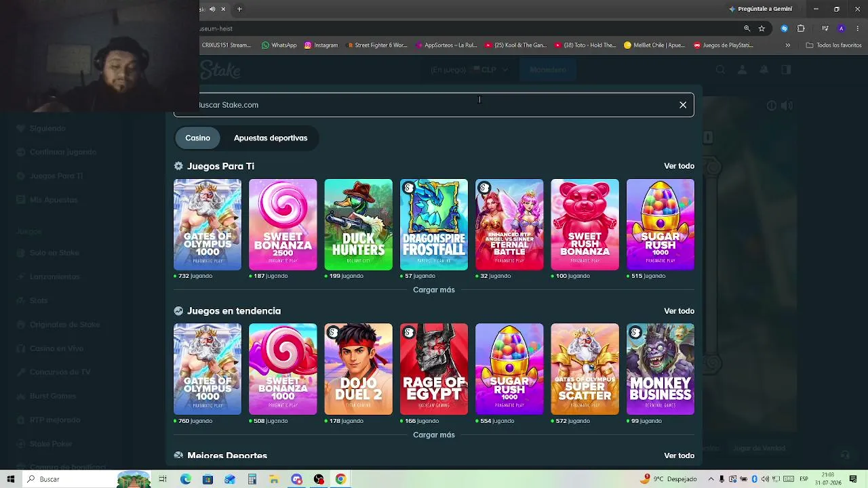868x488 pixels.
Task: Open Sugar Rush 1000 in trending row
Action: tap(509, 369)
